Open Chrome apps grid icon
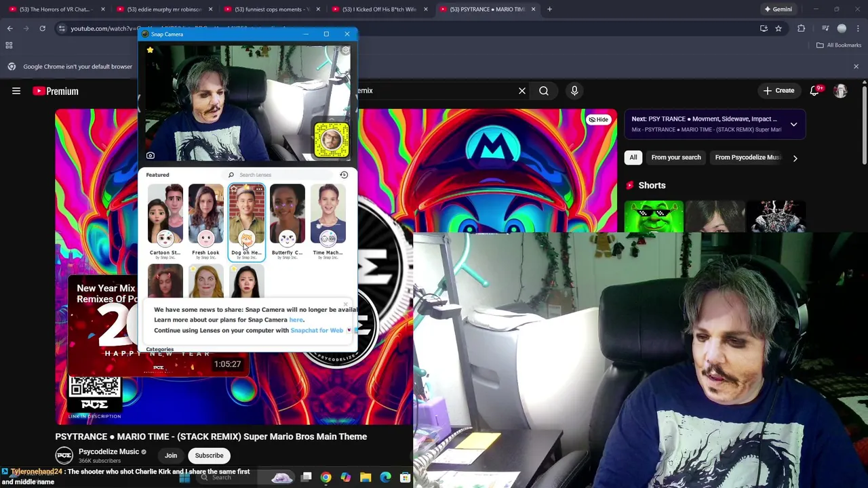The image size is (868, 488). (9, 45)
